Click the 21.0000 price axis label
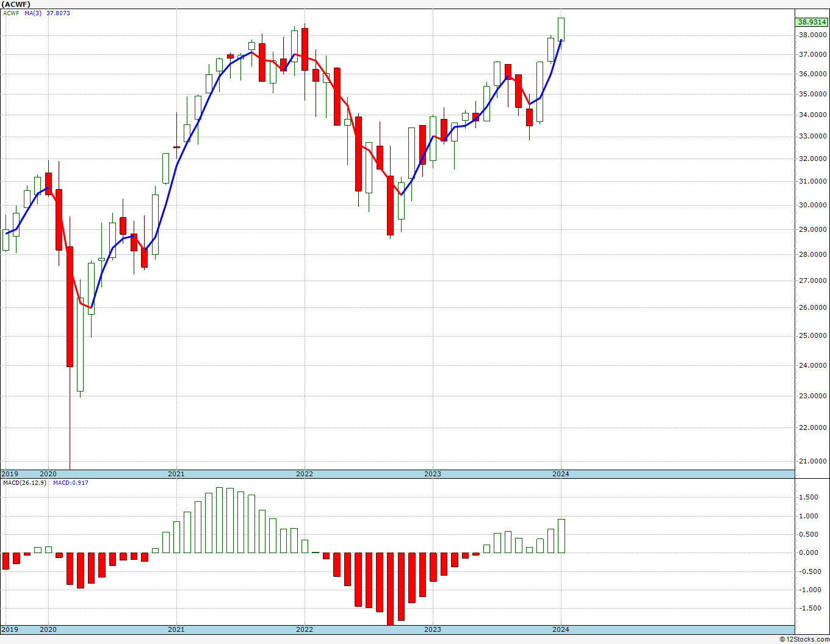The height and width of the screenshot is (644, 830). pos(813,462)
